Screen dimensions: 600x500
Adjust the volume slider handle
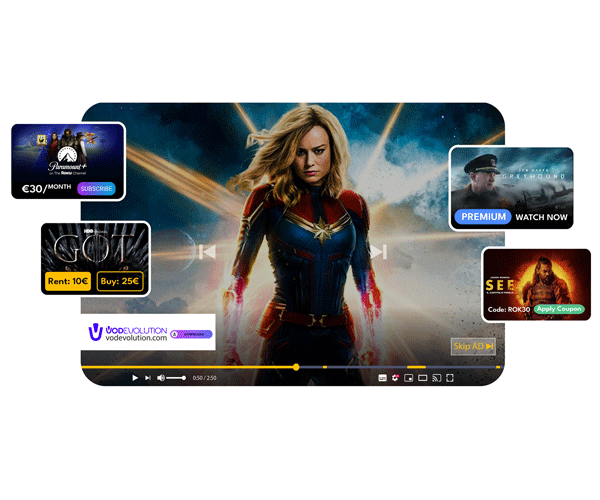pos(184,378)
